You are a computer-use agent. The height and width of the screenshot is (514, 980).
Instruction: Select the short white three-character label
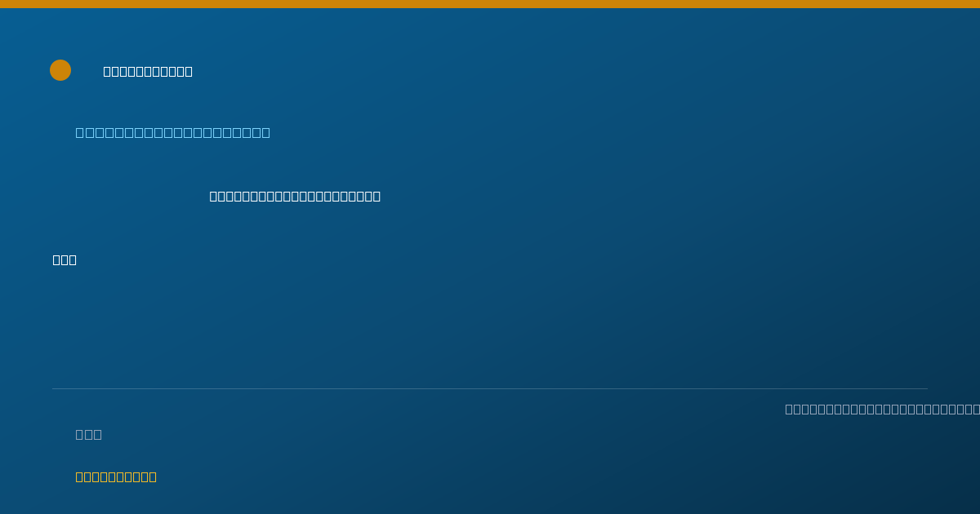[x=65, y=259]
